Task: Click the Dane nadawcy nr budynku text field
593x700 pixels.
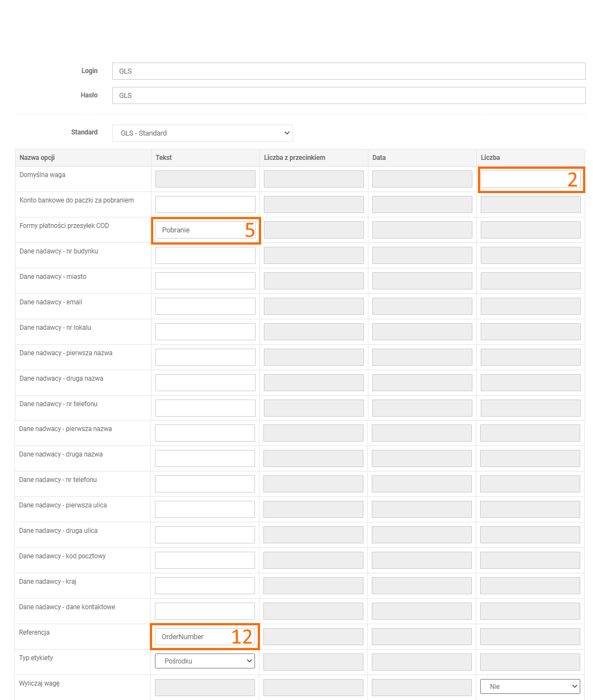Action: [x=205, y=255]
